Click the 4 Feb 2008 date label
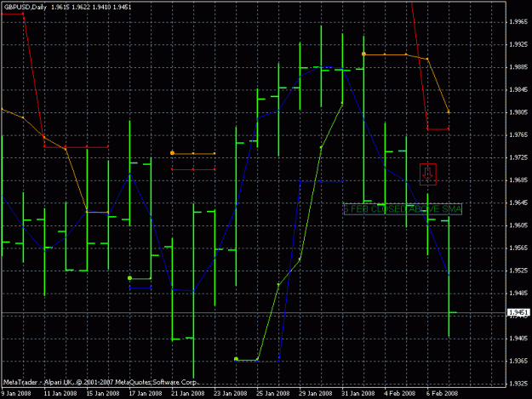Screen dimensions: 532x399 (x=400, y=393)
